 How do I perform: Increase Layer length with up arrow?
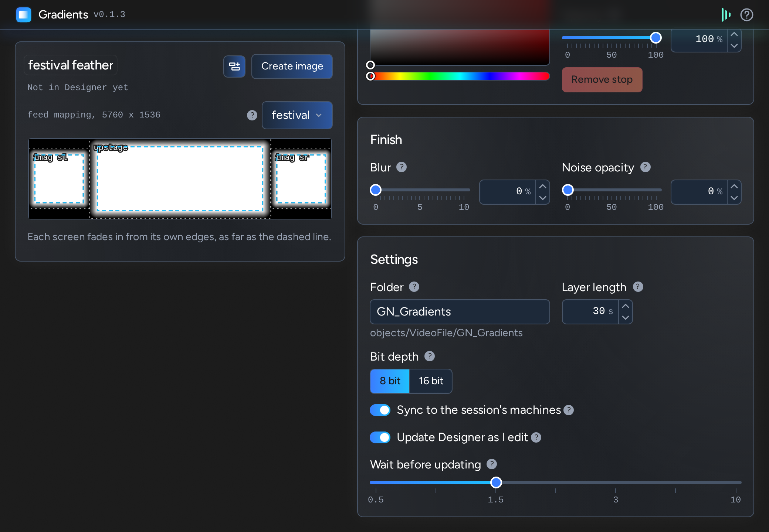[x=626, y=306]
